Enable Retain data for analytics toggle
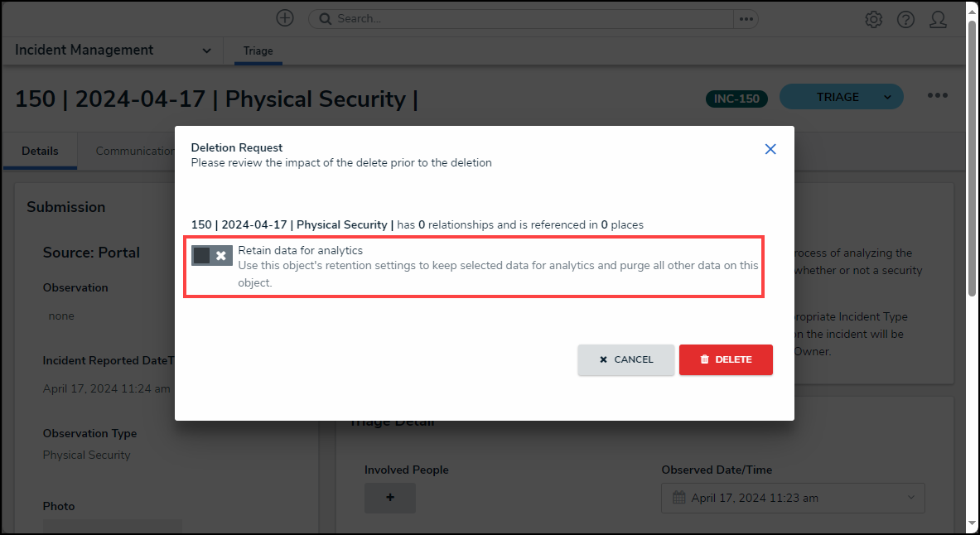 point(211,255)
